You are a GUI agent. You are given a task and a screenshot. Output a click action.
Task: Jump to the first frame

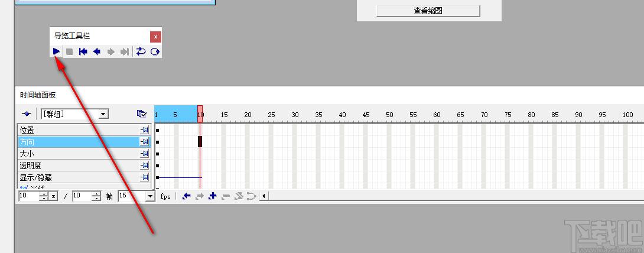(x=83, y=51)
